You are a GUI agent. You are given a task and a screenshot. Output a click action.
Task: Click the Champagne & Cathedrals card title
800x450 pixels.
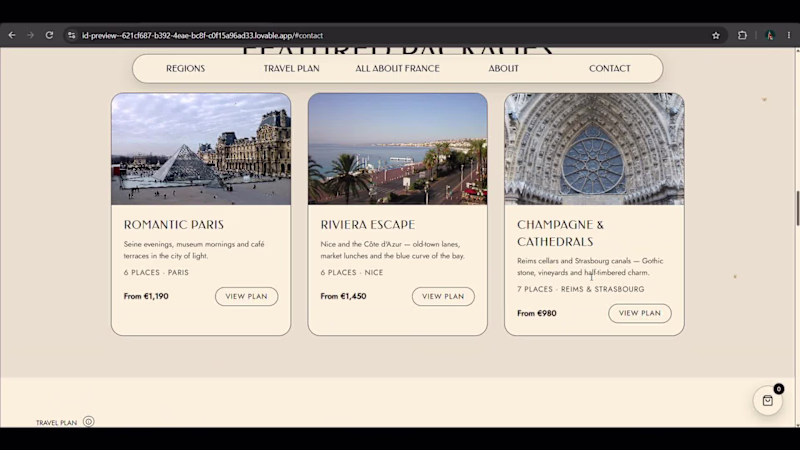(x=560, y=233)
